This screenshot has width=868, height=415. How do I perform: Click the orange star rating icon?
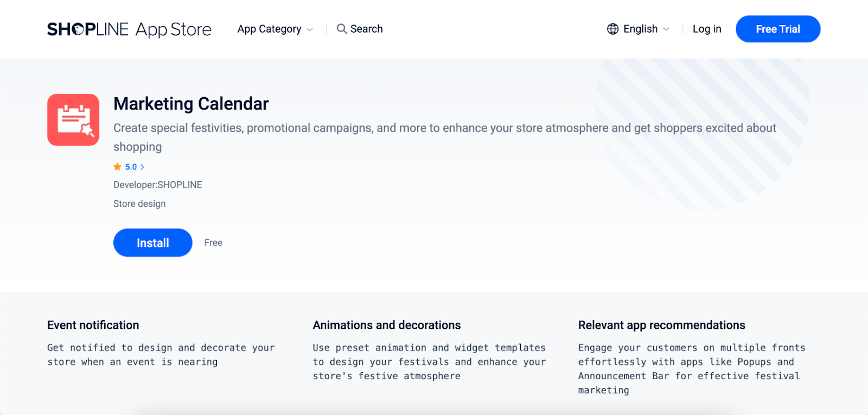pos(117,167)
